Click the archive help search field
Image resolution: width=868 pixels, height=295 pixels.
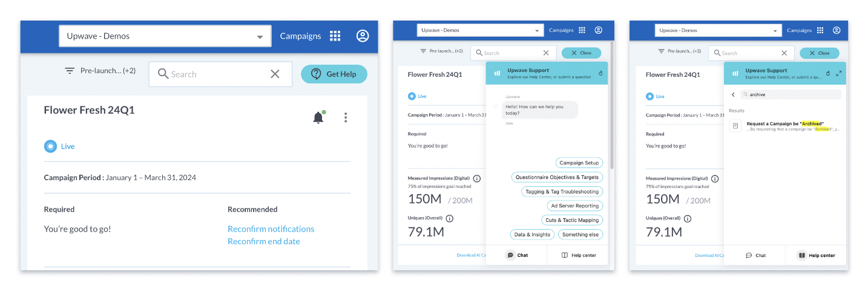(x=792, y=94)
